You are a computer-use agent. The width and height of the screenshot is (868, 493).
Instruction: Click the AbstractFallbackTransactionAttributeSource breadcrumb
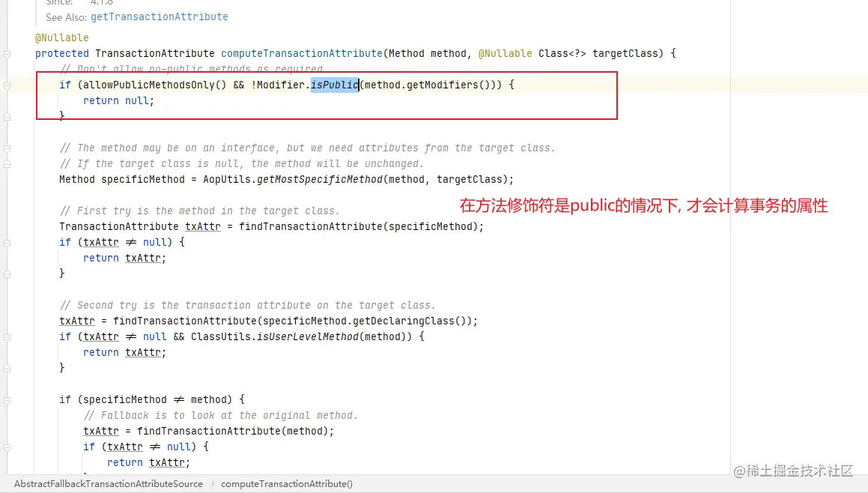[x=109, y=483]
